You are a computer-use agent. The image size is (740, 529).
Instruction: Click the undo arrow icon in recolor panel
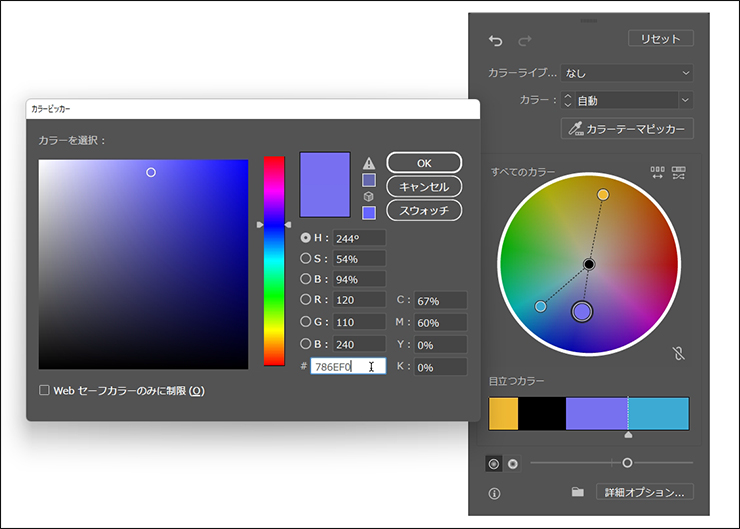tap(496, 40)
